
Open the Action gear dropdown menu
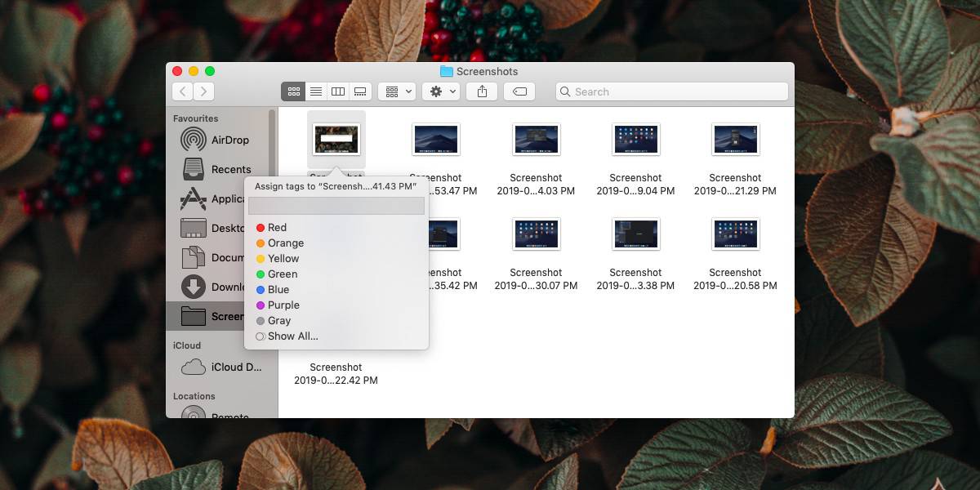[441, 91]
